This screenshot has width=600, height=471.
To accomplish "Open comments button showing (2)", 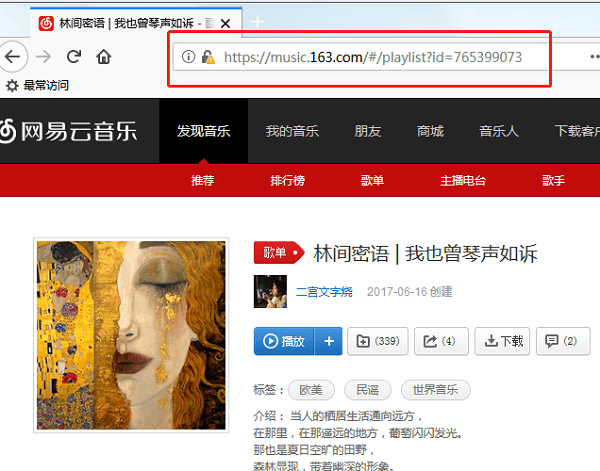I will click(x=563, y=341).
